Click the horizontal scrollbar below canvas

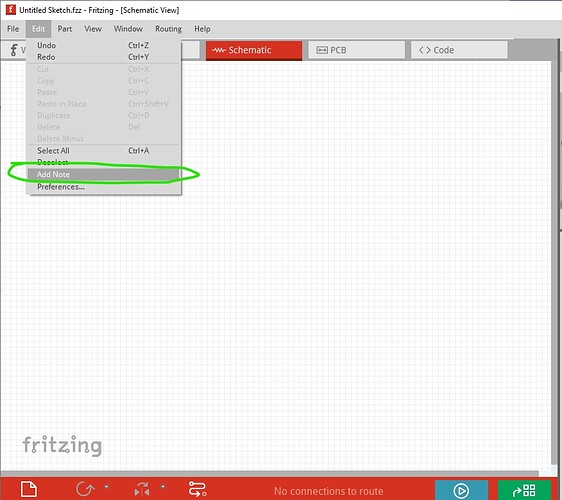pos(270,473)
